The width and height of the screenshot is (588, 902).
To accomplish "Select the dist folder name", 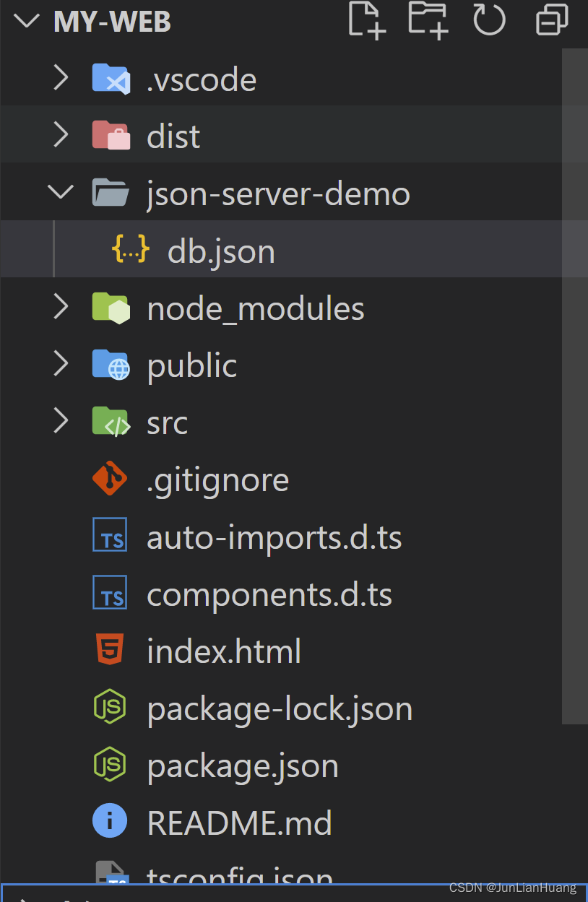I will click(x=173, y=136).
